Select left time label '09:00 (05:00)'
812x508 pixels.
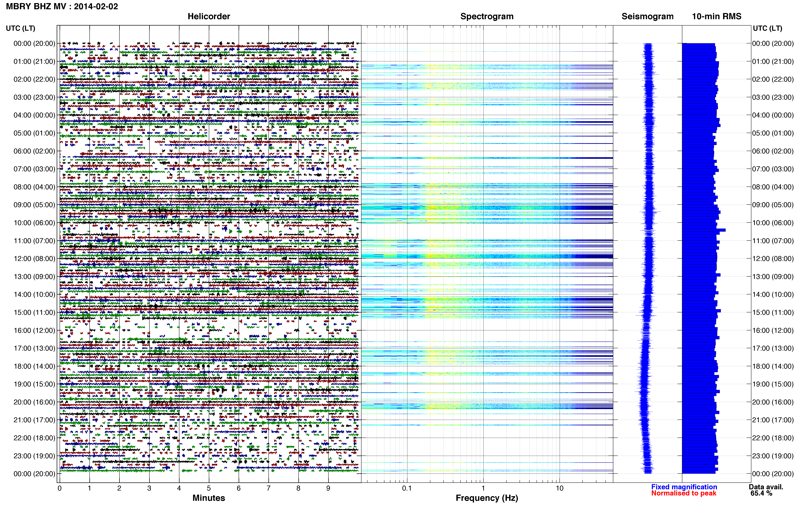click(34, 205)
